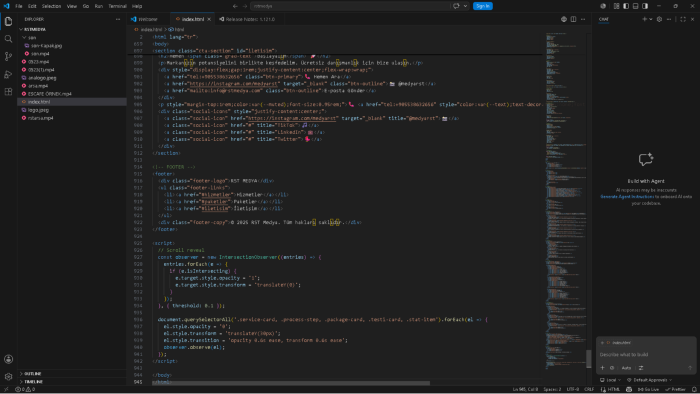Open new chat dropdown arrow

pyautogui.click(x=650, y=19)
